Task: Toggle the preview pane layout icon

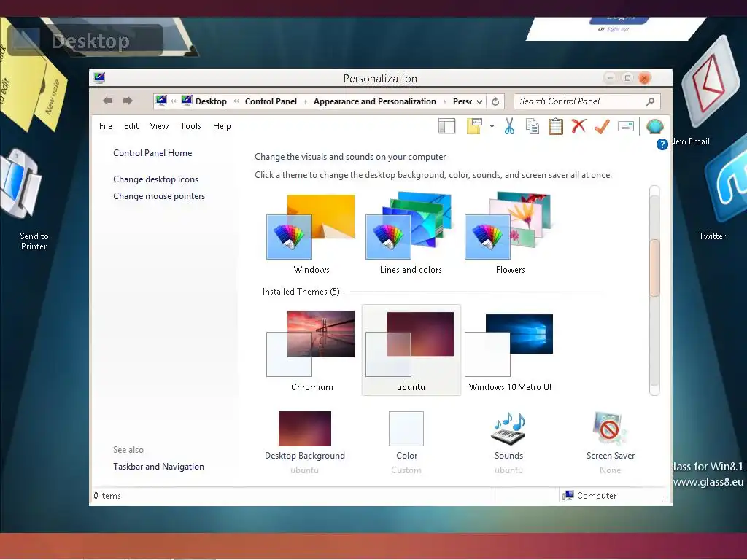Action: click(x=447, y=126)
